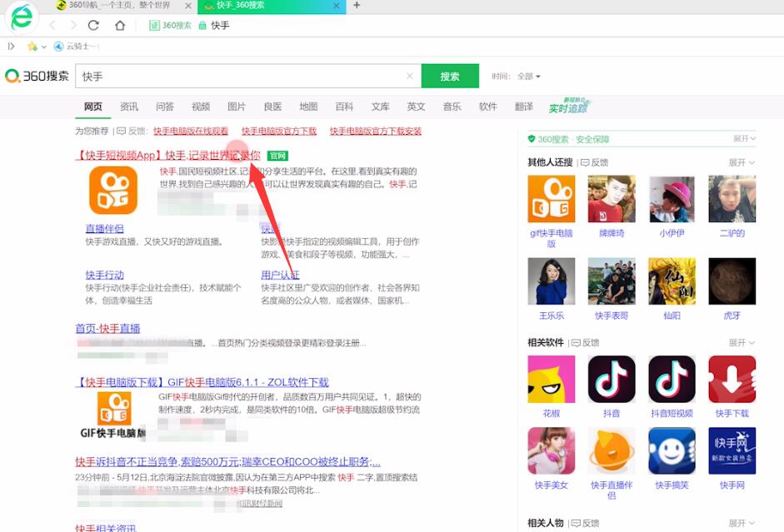Screen dimensions: 784x532
Task: Open 快手电脑版在线观看 suggestion
Action: point(191,131)
